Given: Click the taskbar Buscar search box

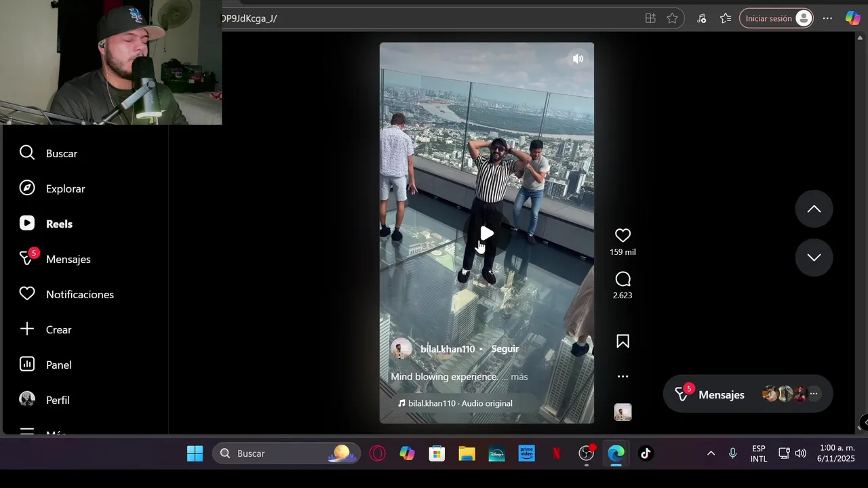Looking at the screenshot, I should 286,453.
